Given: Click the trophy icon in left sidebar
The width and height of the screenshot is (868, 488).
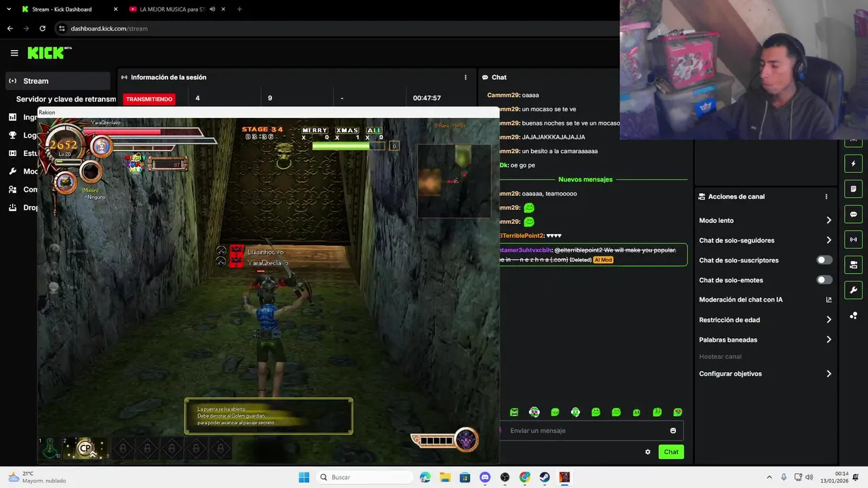Looking at the screenshot, I should [12, 135].
